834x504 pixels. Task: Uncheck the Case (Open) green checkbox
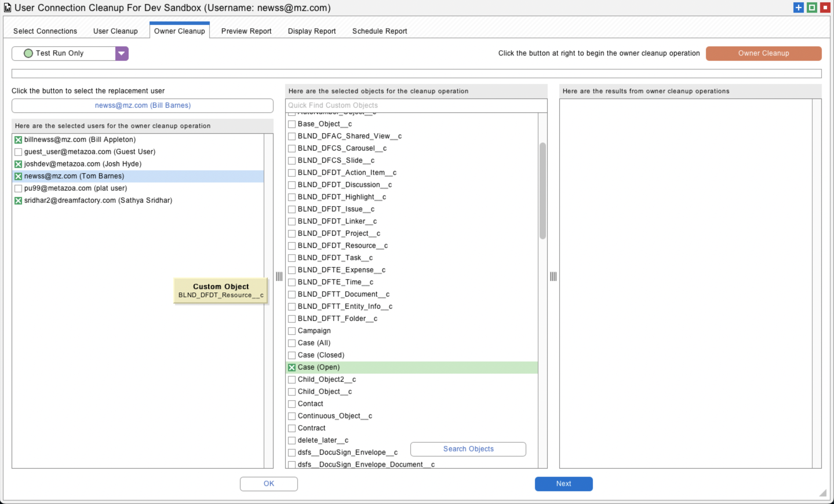tap(292, 367)
